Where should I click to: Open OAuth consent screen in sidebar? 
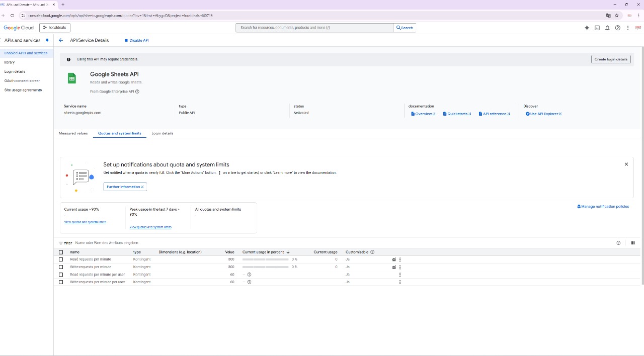[x=22, y=80]
